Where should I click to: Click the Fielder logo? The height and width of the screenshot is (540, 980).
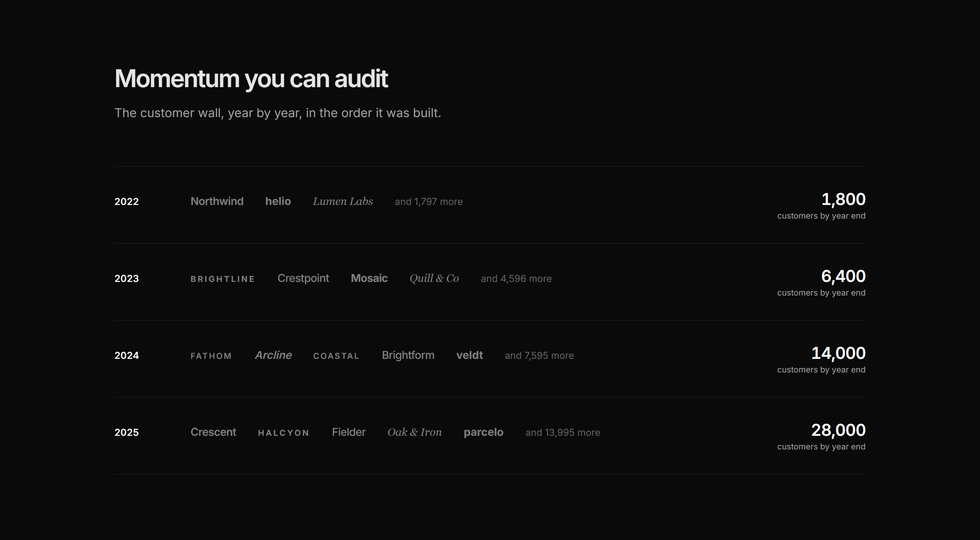(x=348, y=432)
